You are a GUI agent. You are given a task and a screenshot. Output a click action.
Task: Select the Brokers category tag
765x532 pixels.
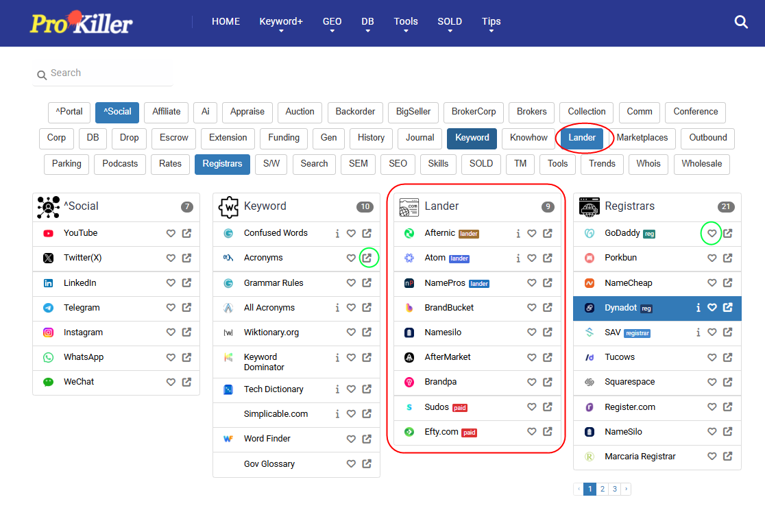pos(531,112)
